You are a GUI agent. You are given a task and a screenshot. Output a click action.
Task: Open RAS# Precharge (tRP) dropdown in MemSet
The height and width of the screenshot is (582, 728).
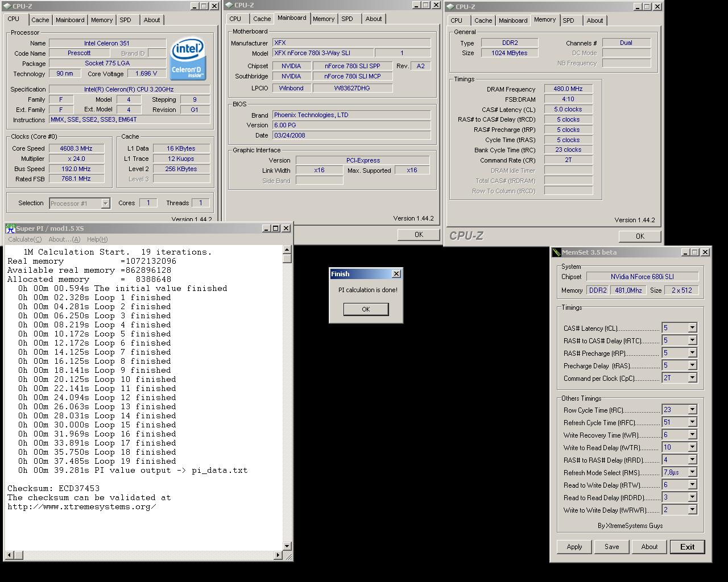pyautogui.click(x=692, y=353)
